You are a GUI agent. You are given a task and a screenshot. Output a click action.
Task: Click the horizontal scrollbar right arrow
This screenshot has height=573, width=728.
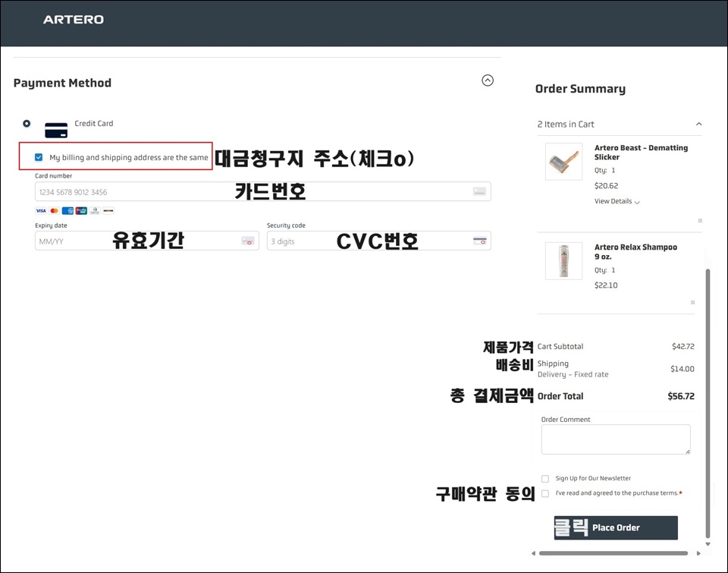point(698,553)
